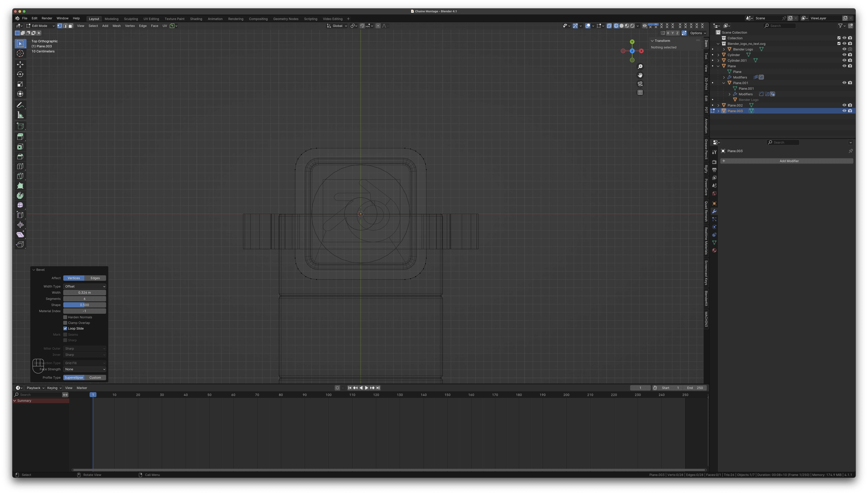Open the File menu
This screenshot has height=494, width=868.
pos(25,18)
